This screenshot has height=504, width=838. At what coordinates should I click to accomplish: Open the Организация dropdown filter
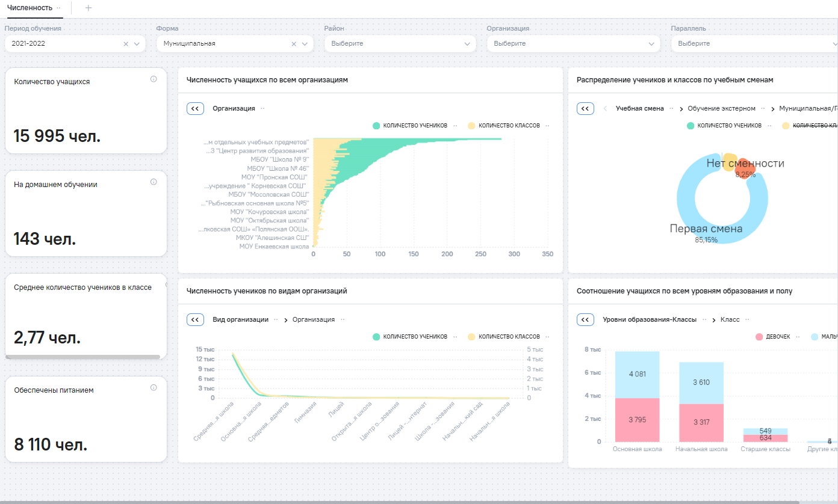pyautogui.click(x=573, y=44)
